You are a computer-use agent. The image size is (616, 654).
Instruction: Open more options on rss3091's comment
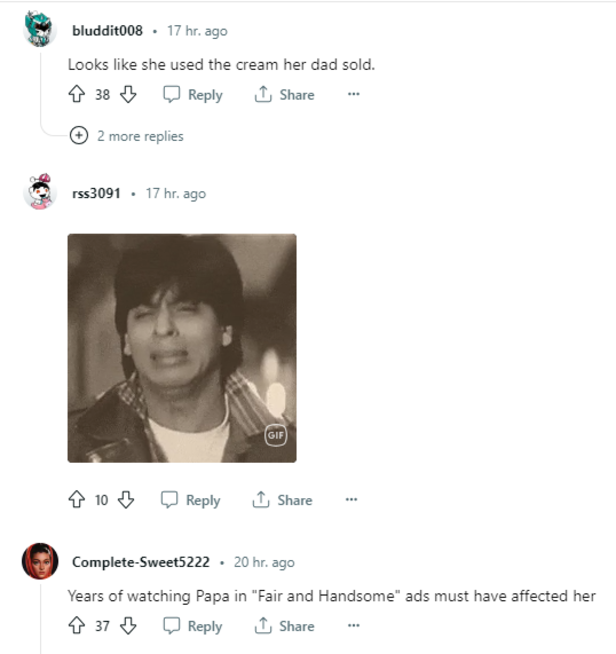[351, 500]
